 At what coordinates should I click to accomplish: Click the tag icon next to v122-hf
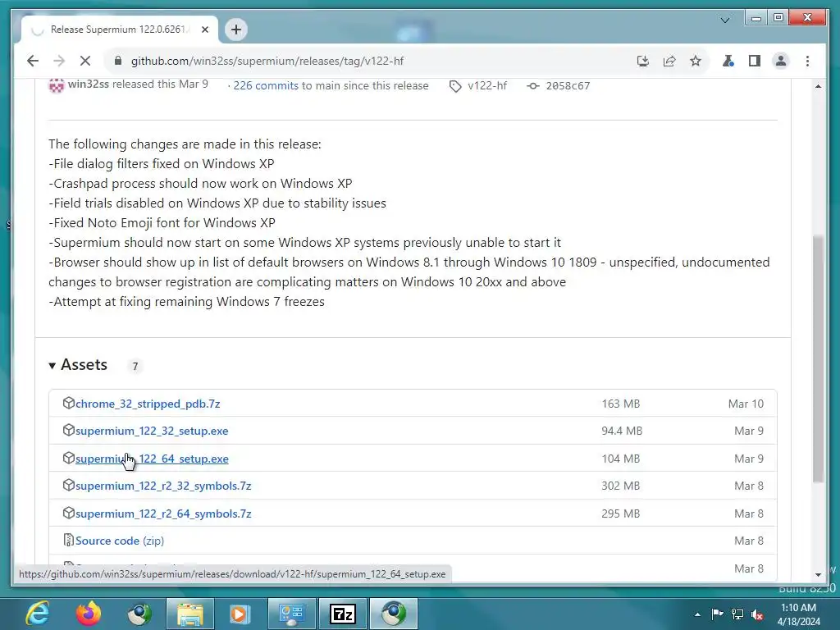pyautogui.click(x=454, y=86)
